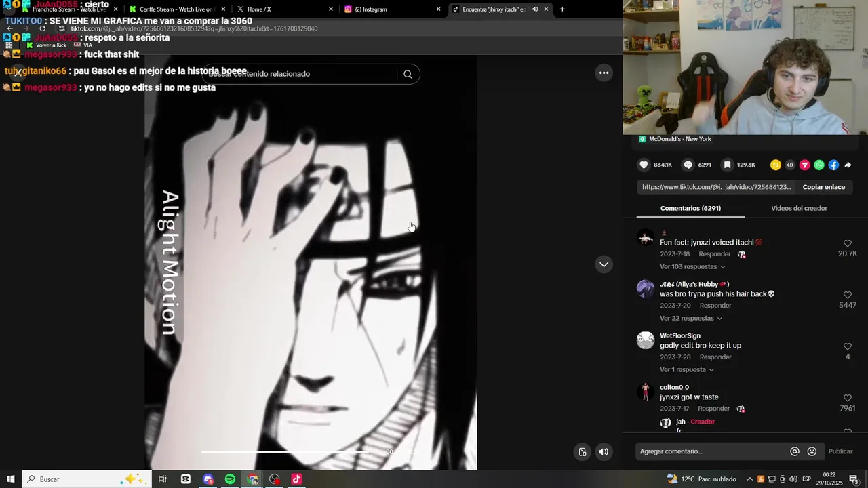Screen dimensions: 868x488
Task: Open the Discord-like app with a red badge on the taskbar
Action: click(x=208, y=479)
